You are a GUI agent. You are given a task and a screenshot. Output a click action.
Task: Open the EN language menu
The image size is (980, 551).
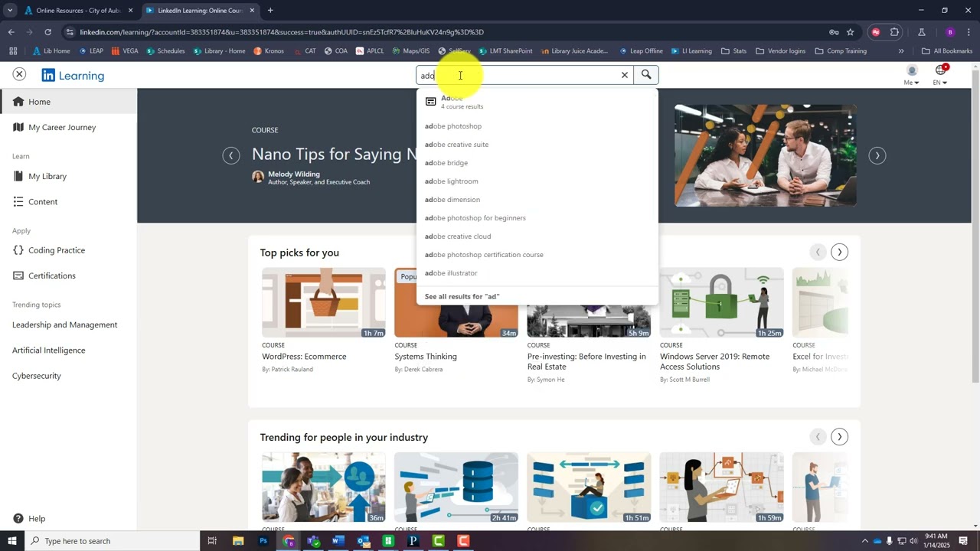940,75
